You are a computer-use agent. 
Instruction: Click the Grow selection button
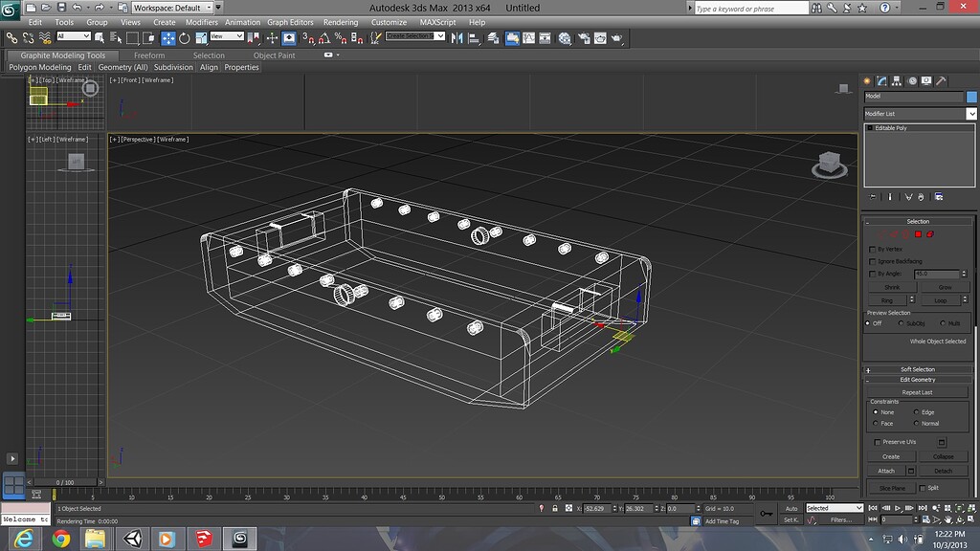coord(944,287)
